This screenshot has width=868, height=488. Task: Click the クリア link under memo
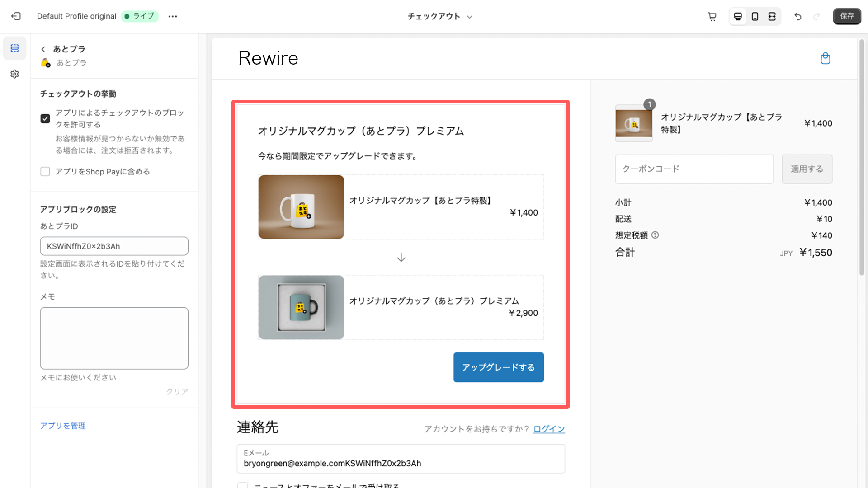click(177, 392)
